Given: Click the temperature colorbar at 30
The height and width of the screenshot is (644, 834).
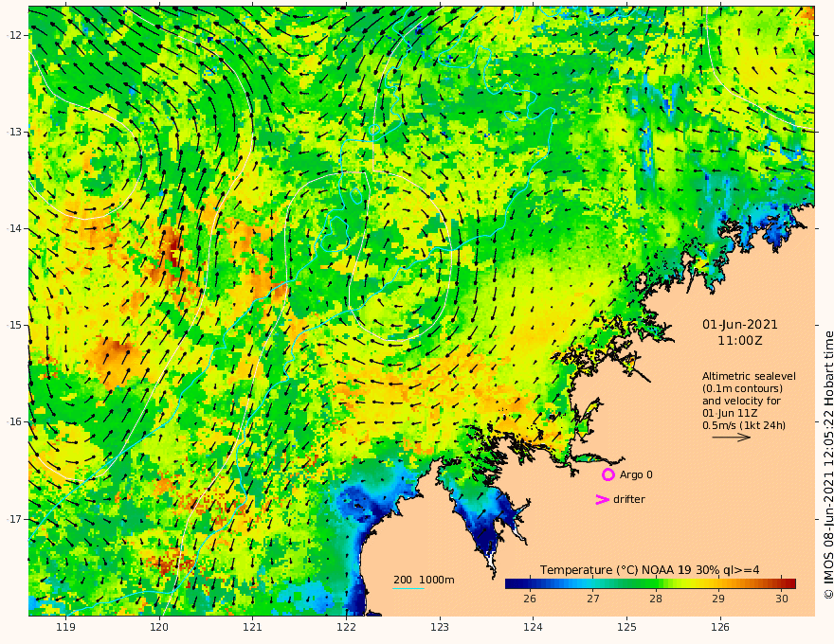Looking at the screenshot, I should 781,583.
